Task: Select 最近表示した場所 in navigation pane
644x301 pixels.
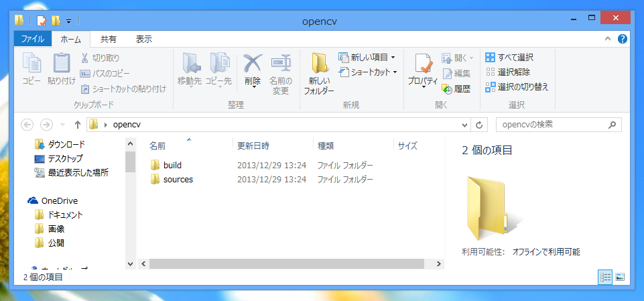Action: [72, 172]
